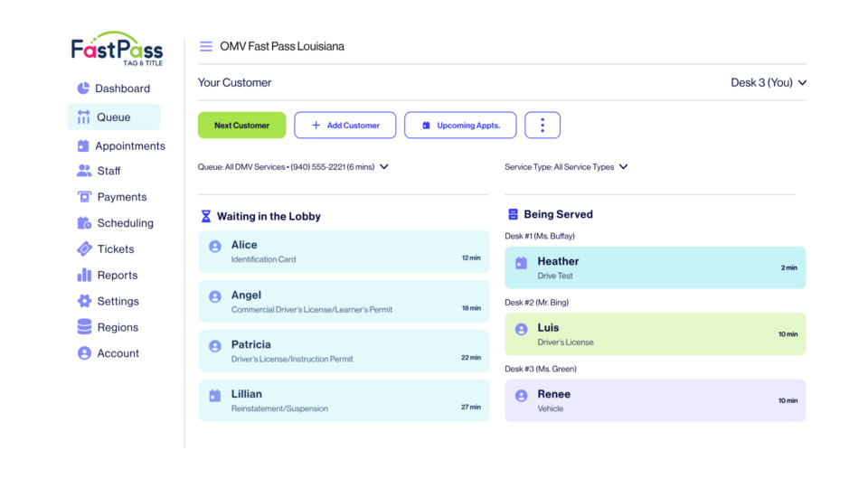This screenshot has height=488, width=868.
Task: Open Renee's Vehicle card
Action: click(656, 400)
